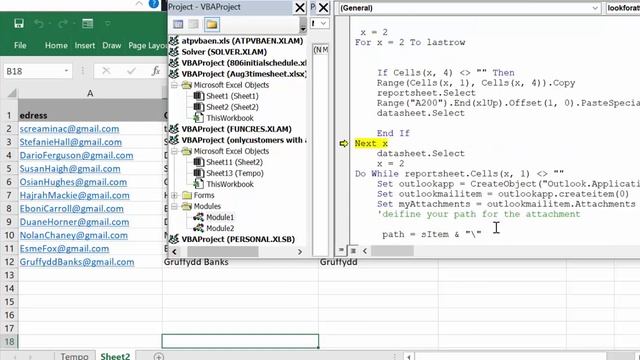
Task: Undo the last action in Excel
Action: (39, 24)
